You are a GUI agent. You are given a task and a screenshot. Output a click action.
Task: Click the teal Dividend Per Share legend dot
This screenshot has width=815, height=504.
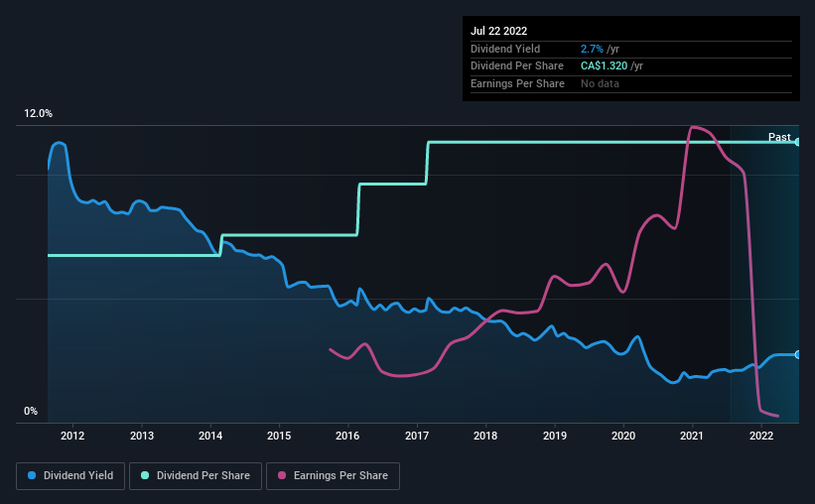click(x=145, y=475)
